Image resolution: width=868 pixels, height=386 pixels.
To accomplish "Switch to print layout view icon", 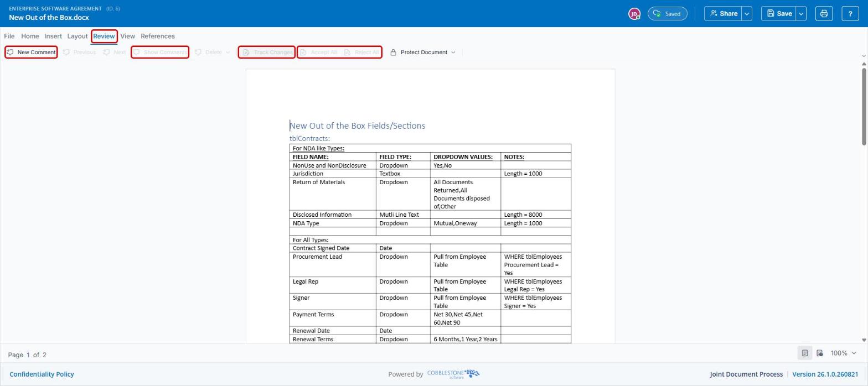I will pos(804,353).
